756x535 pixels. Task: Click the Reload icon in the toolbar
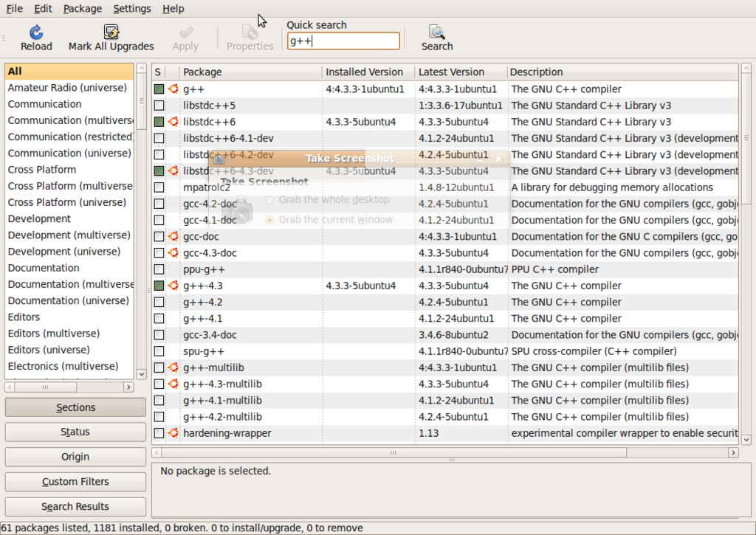(x=36, y=32)
